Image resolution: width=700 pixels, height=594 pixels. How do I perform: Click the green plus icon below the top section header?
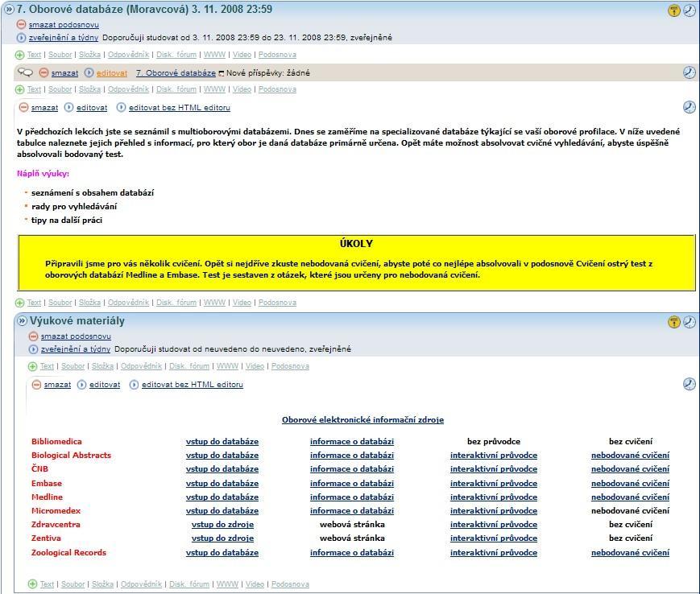click(19, 55)
